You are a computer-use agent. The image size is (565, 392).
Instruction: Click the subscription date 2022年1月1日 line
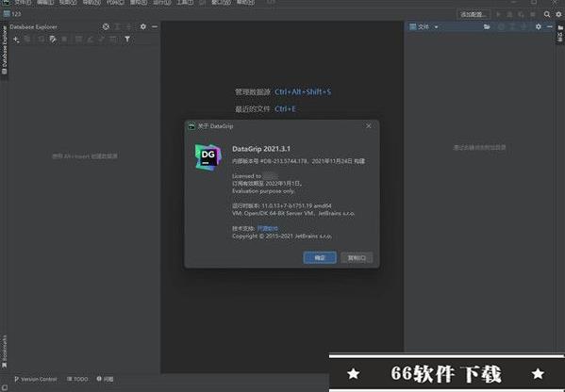tap(267, 184)
